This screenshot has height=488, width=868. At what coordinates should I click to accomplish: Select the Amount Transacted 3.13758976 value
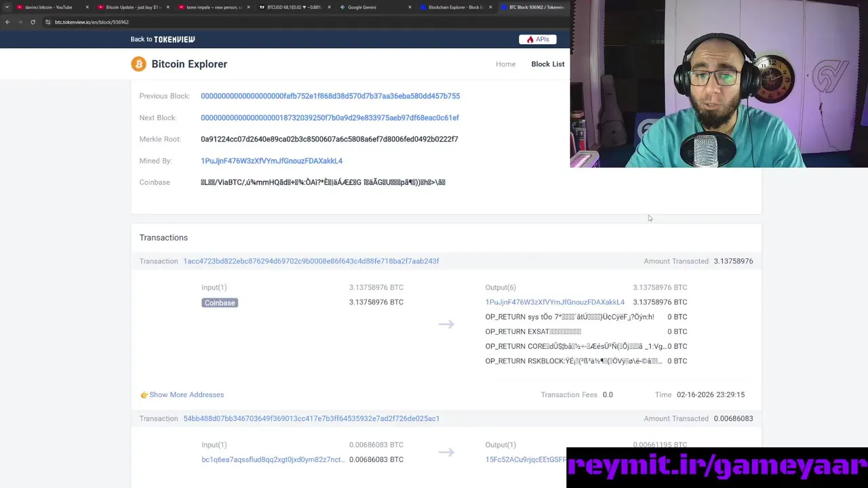[733, 261]
